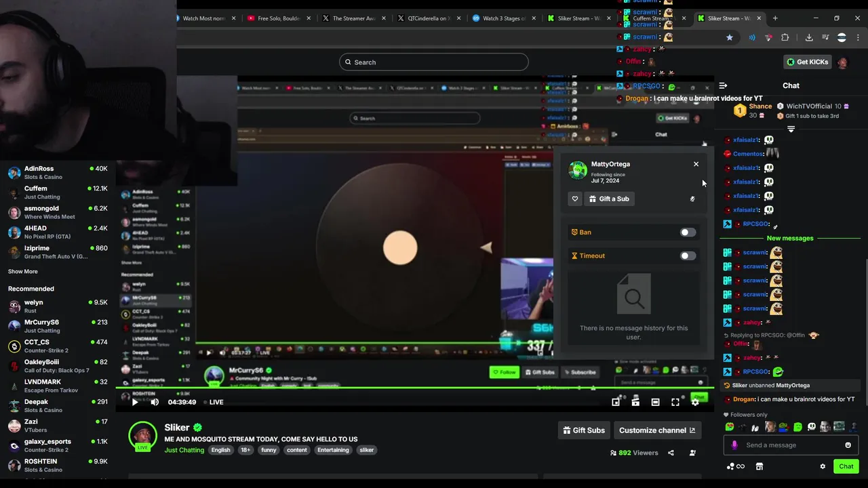
Task: Insert the skull emote from the quick emote row
Action: pyautogui.click(x=811, y=427)
